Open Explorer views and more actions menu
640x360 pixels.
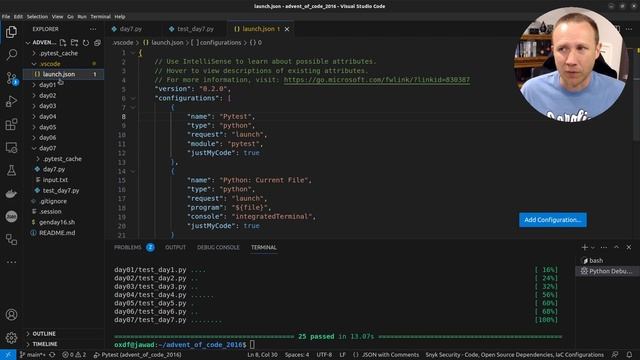[93, 29]
